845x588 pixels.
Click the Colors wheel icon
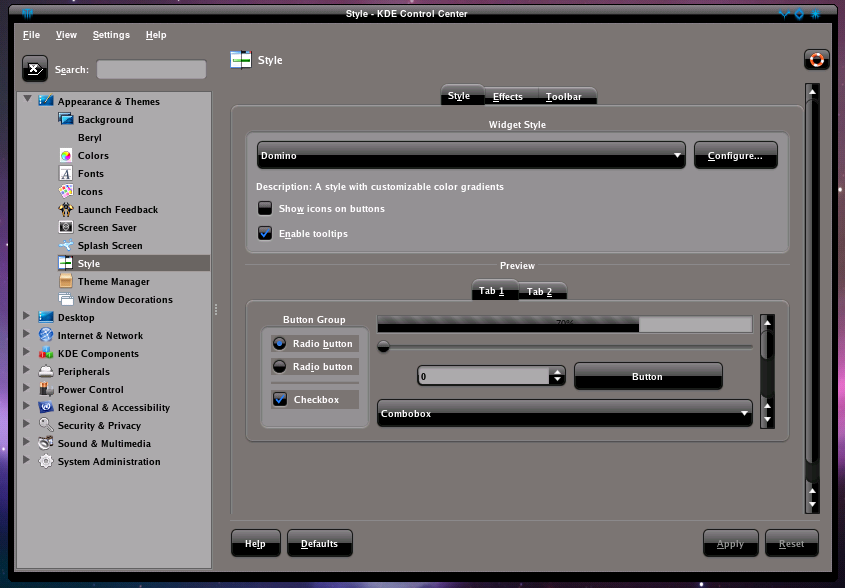(x=66, y=155)
